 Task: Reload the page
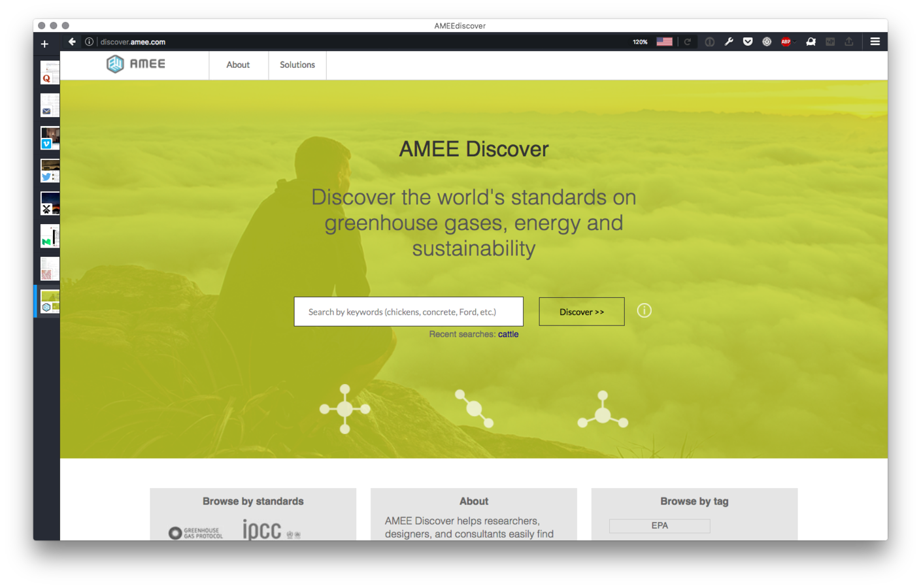coord(688,42)
